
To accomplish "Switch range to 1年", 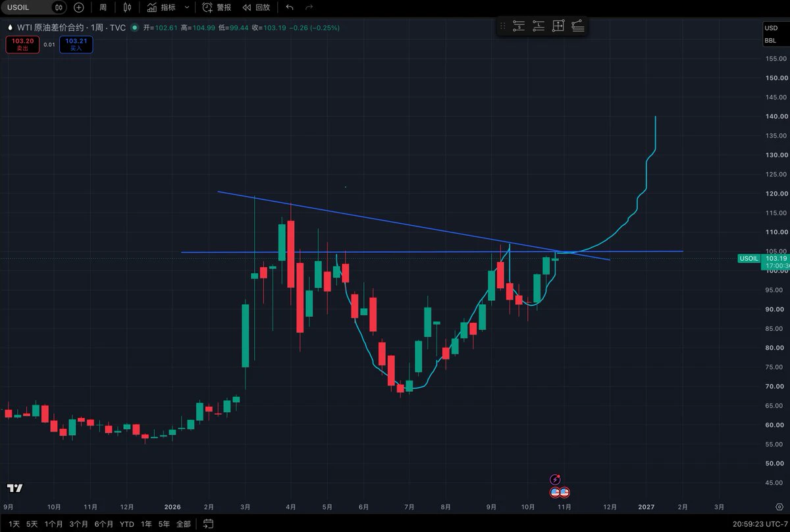I will click(146, 524).
